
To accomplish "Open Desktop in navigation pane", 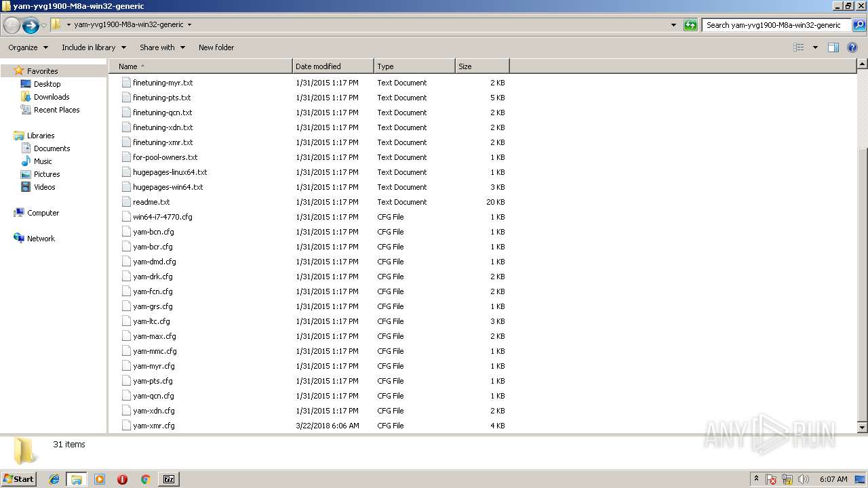I will click(47, 84).
